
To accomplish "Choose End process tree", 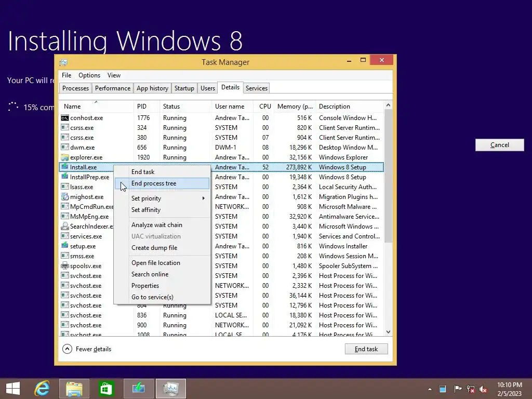I will pos(162,183).
